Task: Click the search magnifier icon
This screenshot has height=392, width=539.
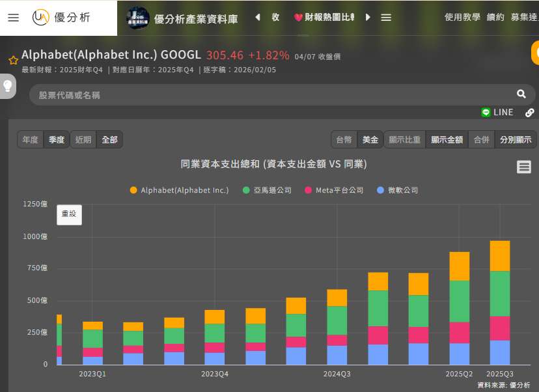Action: tap(521, 94)
